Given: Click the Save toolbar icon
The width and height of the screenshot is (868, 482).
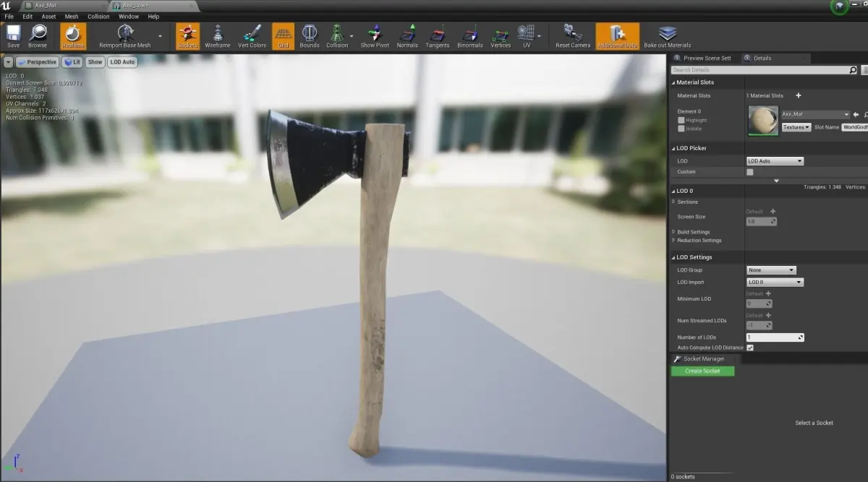Looking at the screenshot, I should click(x=13, y=35).
